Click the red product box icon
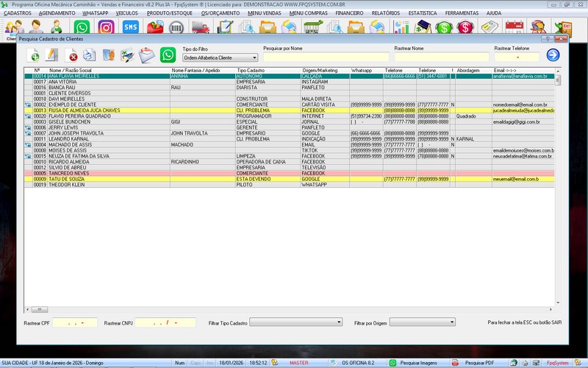This screenshot has height=368, width=588. (x=155, y=27)
